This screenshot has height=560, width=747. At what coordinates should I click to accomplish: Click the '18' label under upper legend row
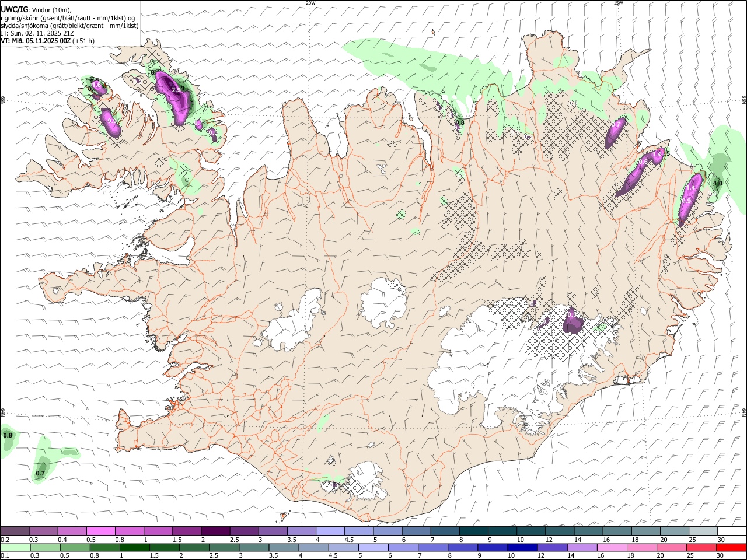[635, 540]
